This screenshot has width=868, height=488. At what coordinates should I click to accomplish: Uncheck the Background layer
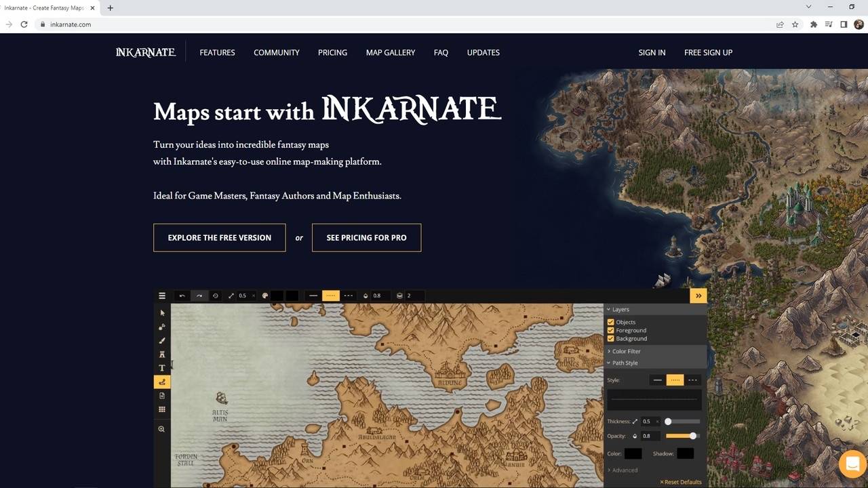(x=610, y=338)
